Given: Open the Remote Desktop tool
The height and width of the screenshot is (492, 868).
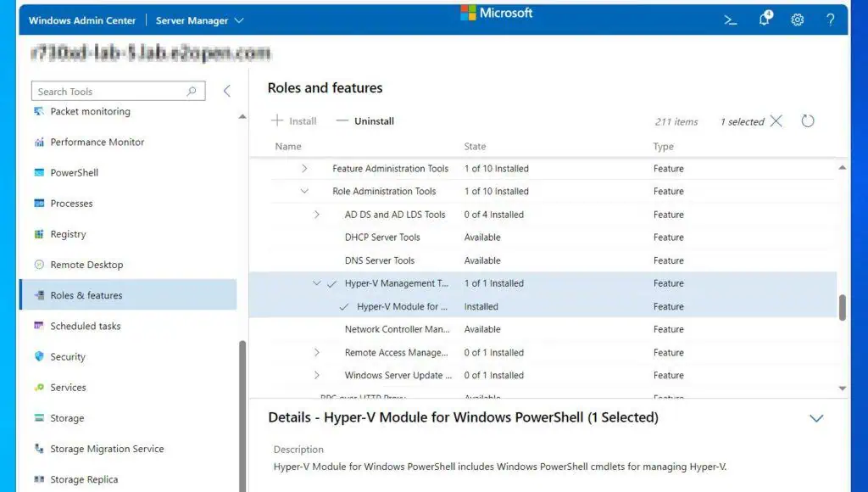Looking at the screenshot, I should coord(86,265).
